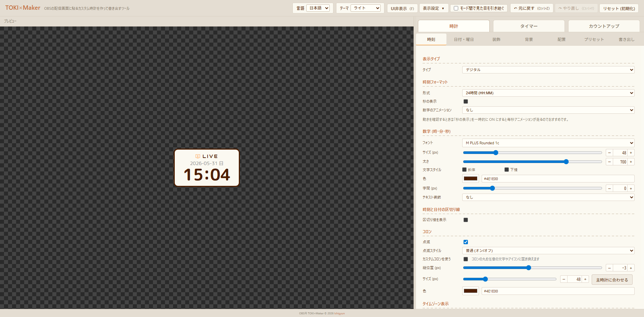Click the LIVE icon in clock preview
The width and height of the screenshot is (644, 317).
click(198, 156)
